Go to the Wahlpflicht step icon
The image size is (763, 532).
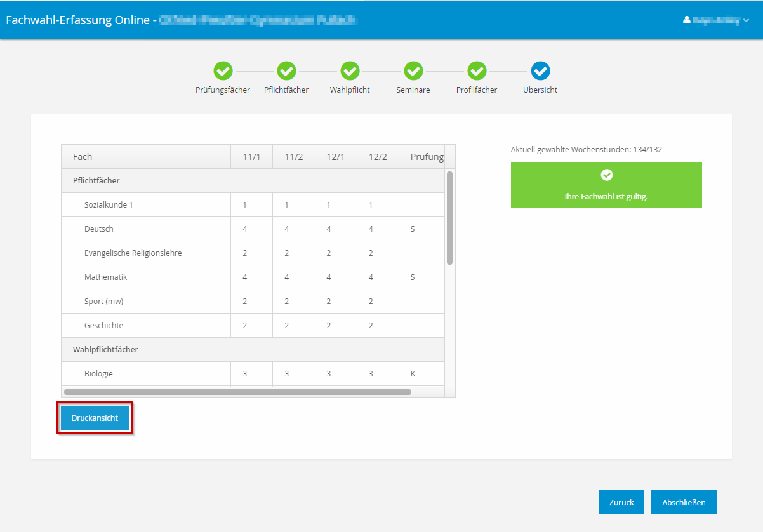pyautogui.click(x=350, y=71)
